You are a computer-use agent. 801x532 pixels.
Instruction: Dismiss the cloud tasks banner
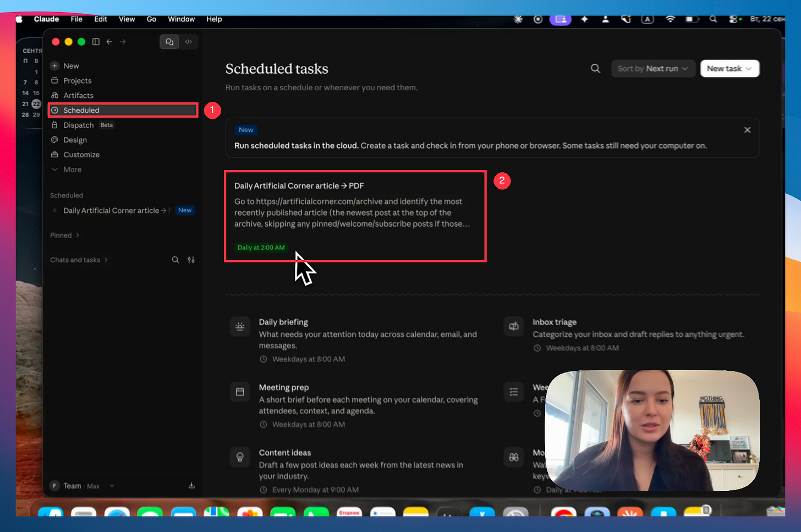(747, 130)
